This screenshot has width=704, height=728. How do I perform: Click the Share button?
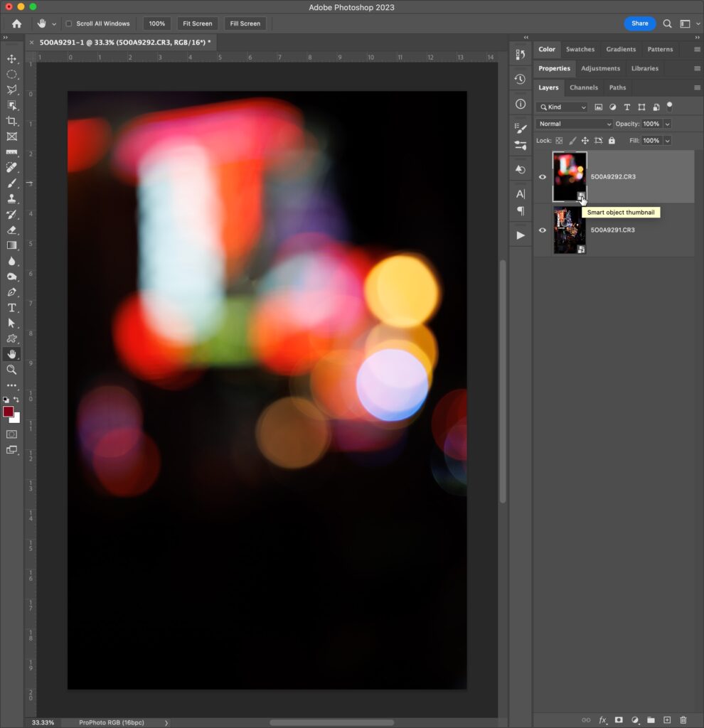(639, 23)
